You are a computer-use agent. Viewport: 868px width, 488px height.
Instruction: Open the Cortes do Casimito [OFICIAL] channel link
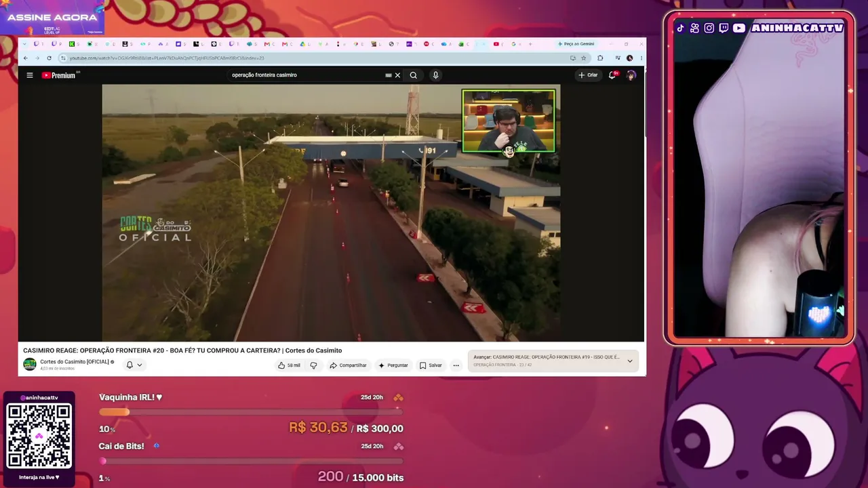click(75, 362)
